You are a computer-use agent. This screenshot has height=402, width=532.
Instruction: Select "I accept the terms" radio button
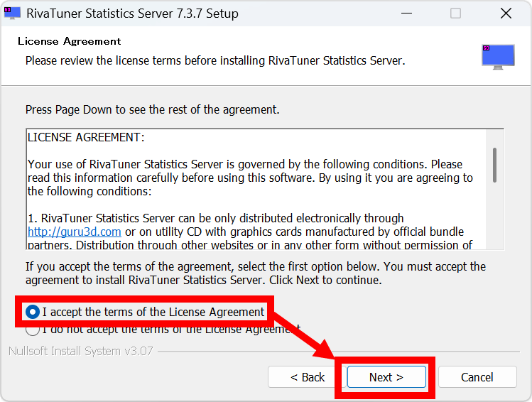click(x=32, y=312)
